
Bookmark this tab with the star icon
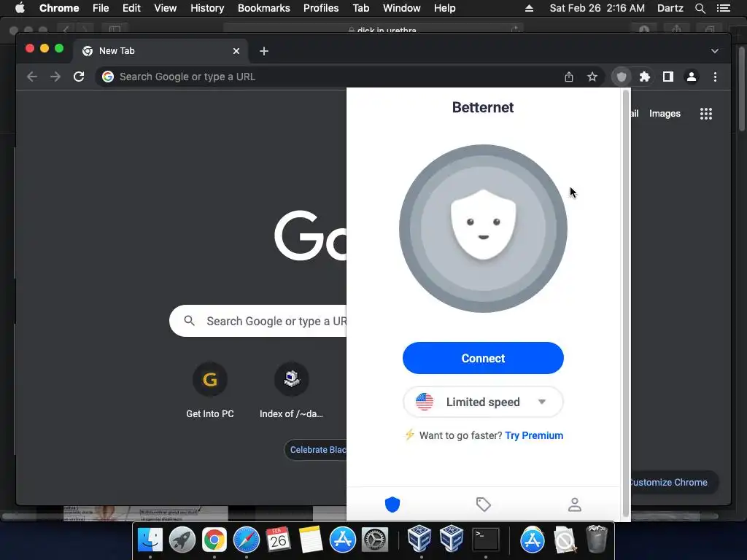[x=592, y=77]
